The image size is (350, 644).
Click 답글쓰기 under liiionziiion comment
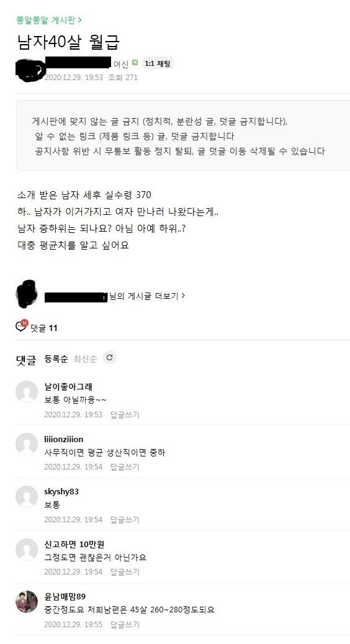125,467
